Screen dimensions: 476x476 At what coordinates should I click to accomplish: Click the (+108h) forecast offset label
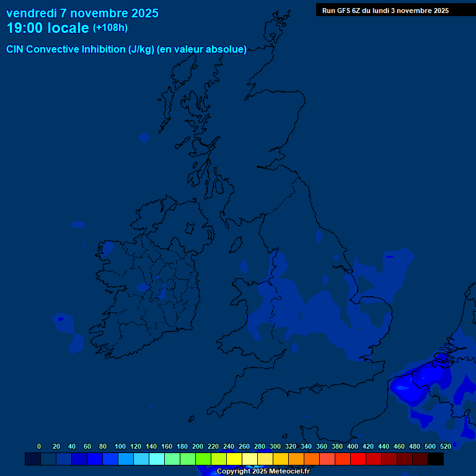pyautogui.click(x=110, y=28)
